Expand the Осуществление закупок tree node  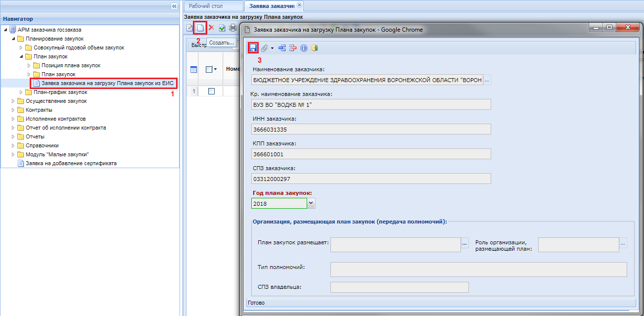coord(13,101)
